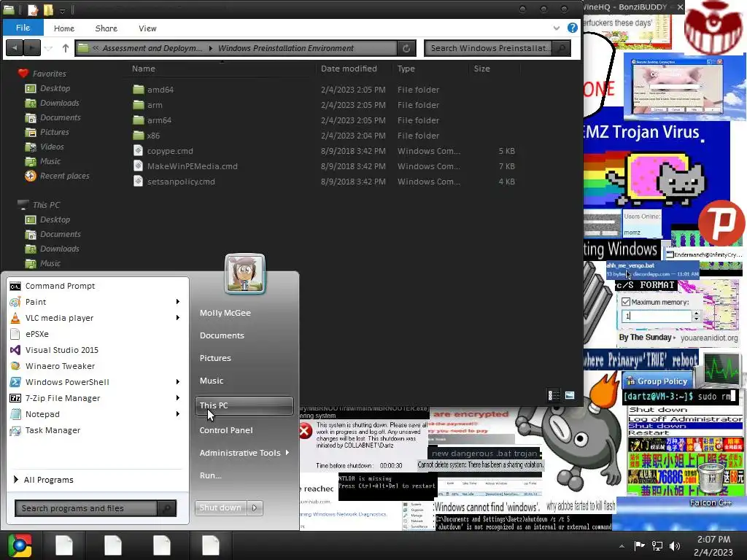Show hidden tray icons arrow
Image resolution: width=747 pixels, height=560 pixels.
coord(622,546)
